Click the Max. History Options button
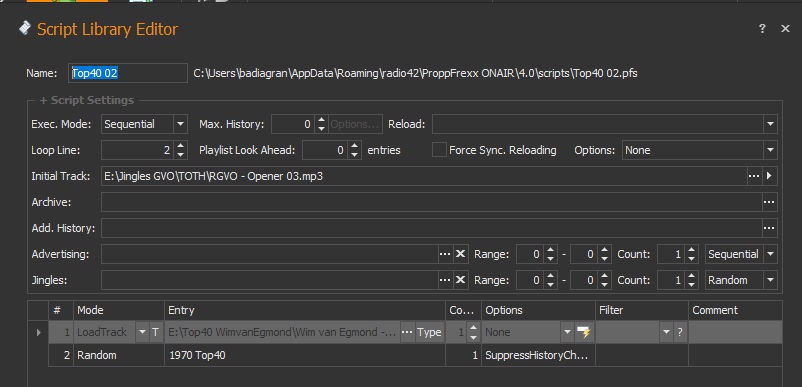Viewport: 802px width, 387px height. (x=355, y=124)
